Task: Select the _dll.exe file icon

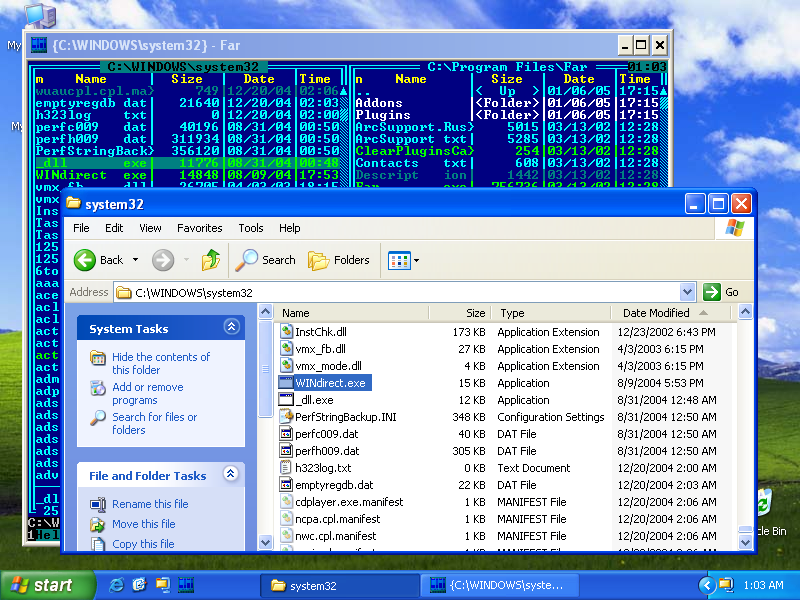Action: [286, 399]
